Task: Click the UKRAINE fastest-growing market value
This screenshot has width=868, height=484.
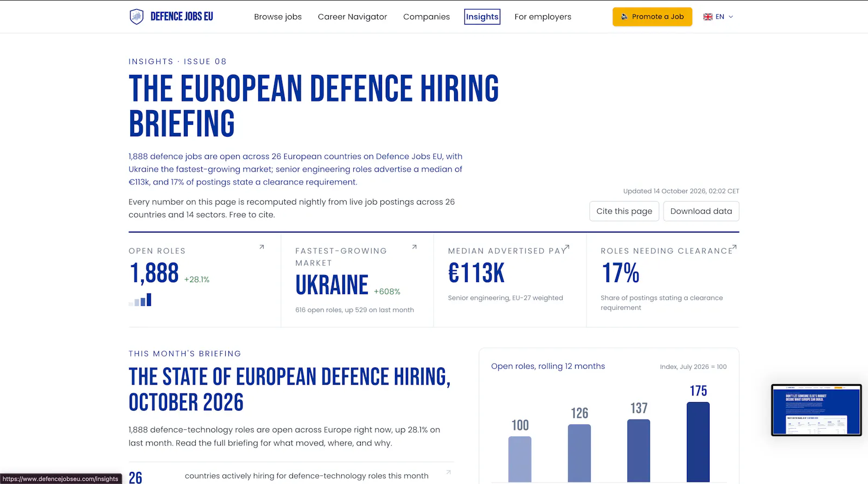Action: (332, 285)
